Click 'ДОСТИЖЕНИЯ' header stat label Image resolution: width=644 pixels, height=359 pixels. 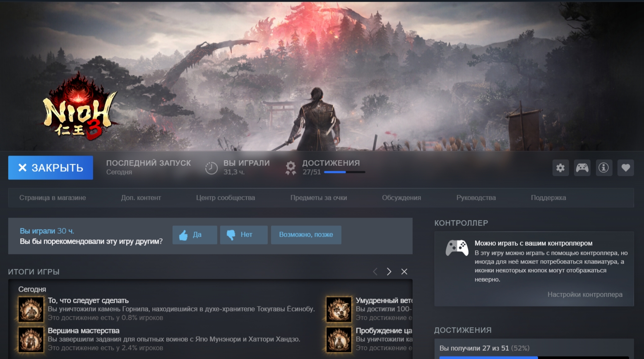[x=331, y=163]
